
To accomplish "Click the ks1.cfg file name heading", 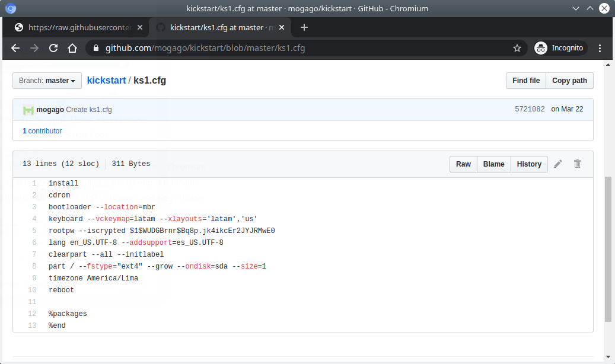I will 150,81.
